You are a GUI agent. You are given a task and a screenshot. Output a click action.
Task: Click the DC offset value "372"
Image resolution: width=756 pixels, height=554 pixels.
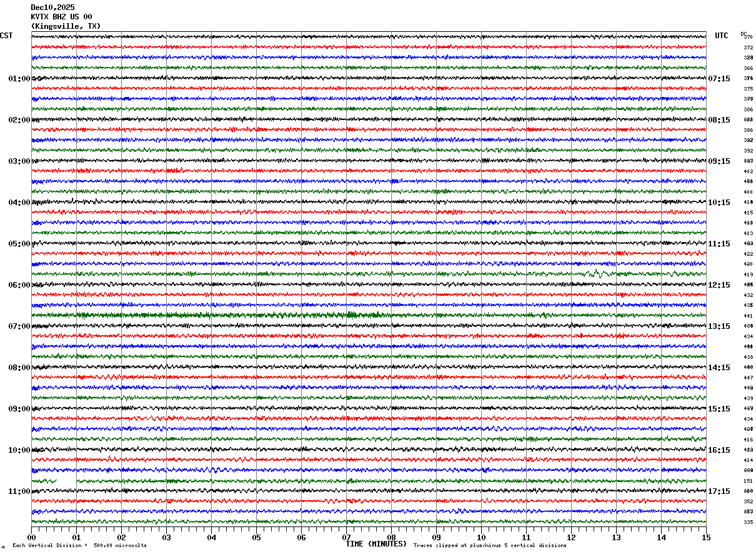pos(748,48)
